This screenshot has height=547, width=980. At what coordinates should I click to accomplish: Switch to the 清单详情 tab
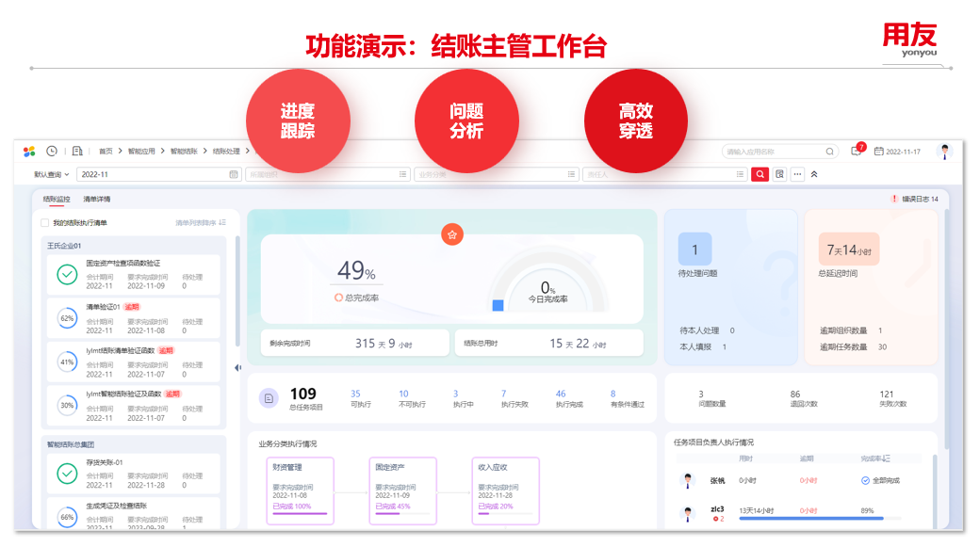pyautogui.click(x=98, y=199)
